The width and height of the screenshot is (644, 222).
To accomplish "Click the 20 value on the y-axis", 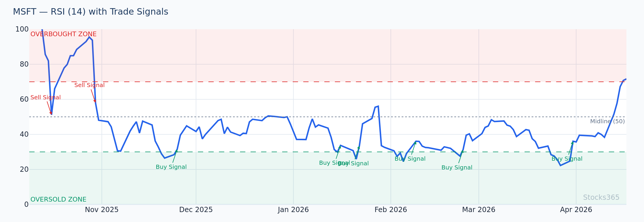I will click(x=24, y=170).
